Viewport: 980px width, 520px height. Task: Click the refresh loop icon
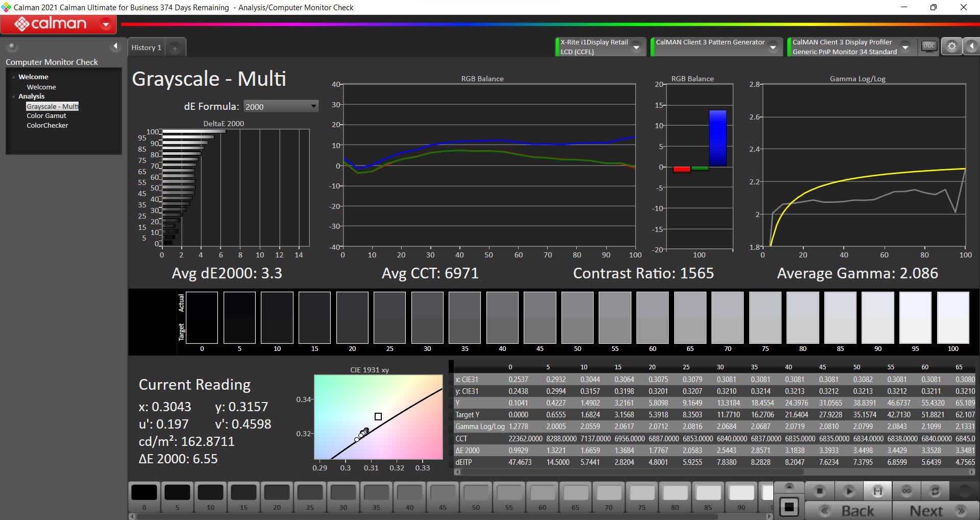tap(935, 491)
